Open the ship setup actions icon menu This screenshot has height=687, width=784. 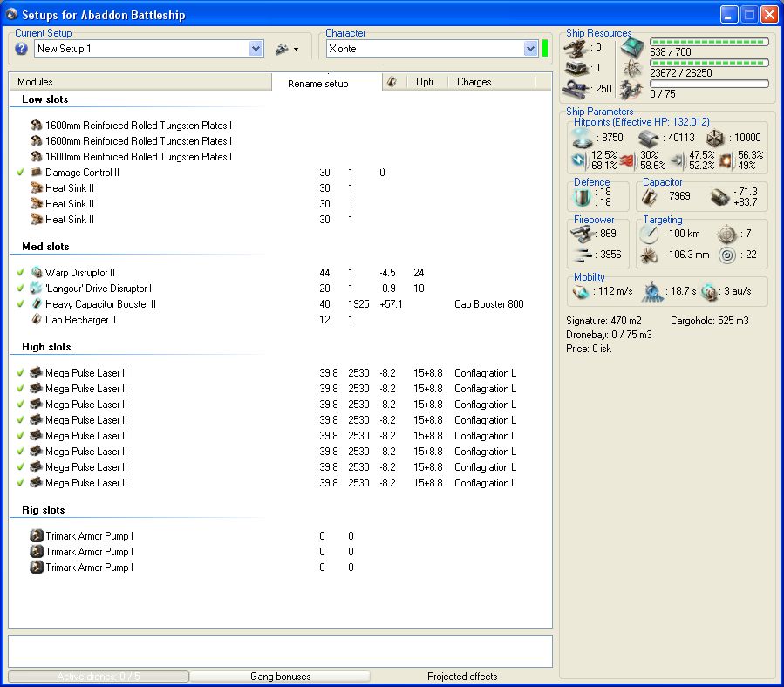coord(287,49)
